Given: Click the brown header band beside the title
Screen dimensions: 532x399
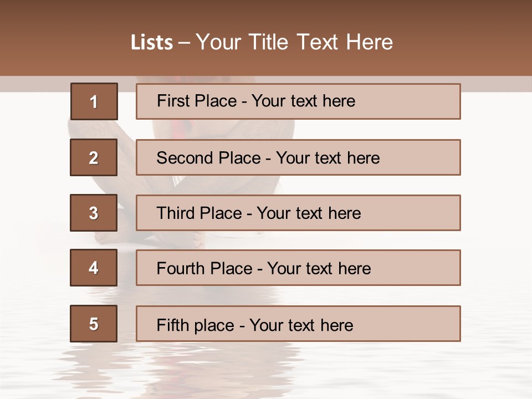Looking at the screenshot, I should [55, 39].
